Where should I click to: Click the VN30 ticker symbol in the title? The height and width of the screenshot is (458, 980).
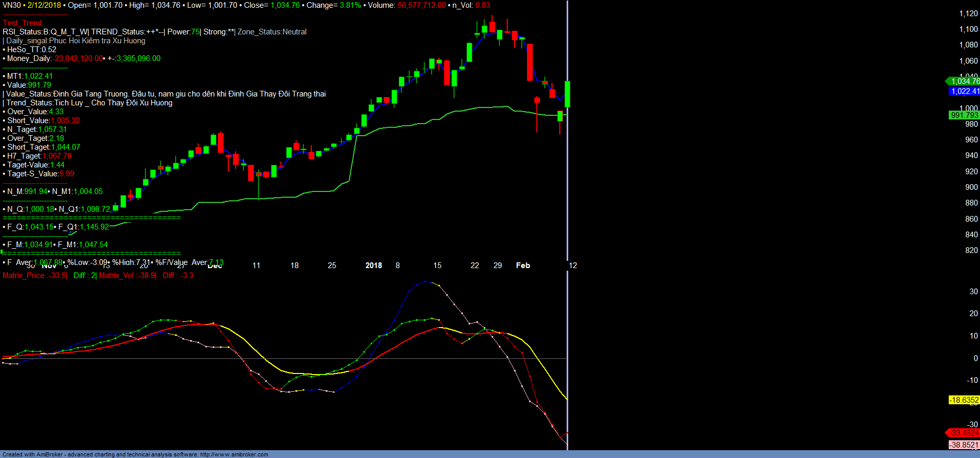tap(11, 5)
